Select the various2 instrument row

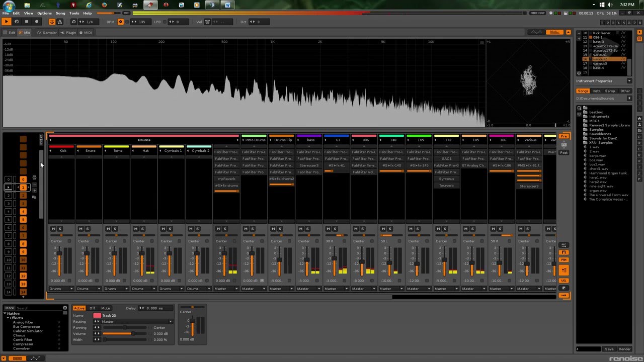tap(604, 59)
